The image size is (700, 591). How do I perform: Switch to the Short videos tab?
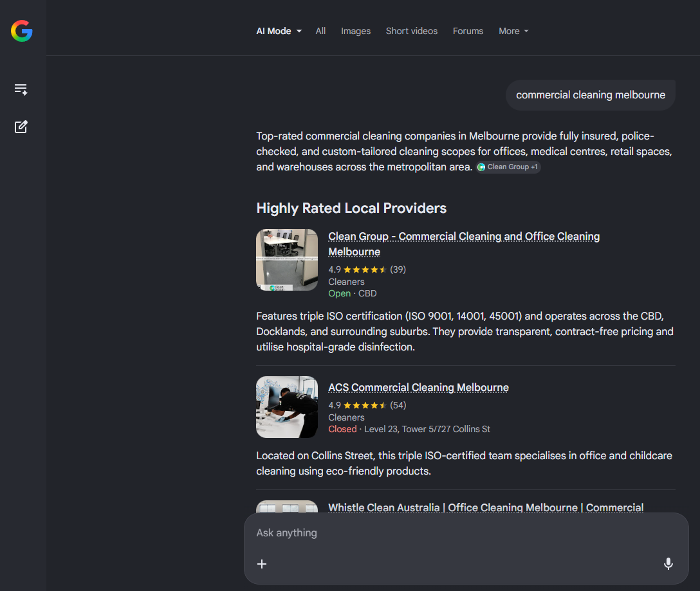(x=412, y=32)
